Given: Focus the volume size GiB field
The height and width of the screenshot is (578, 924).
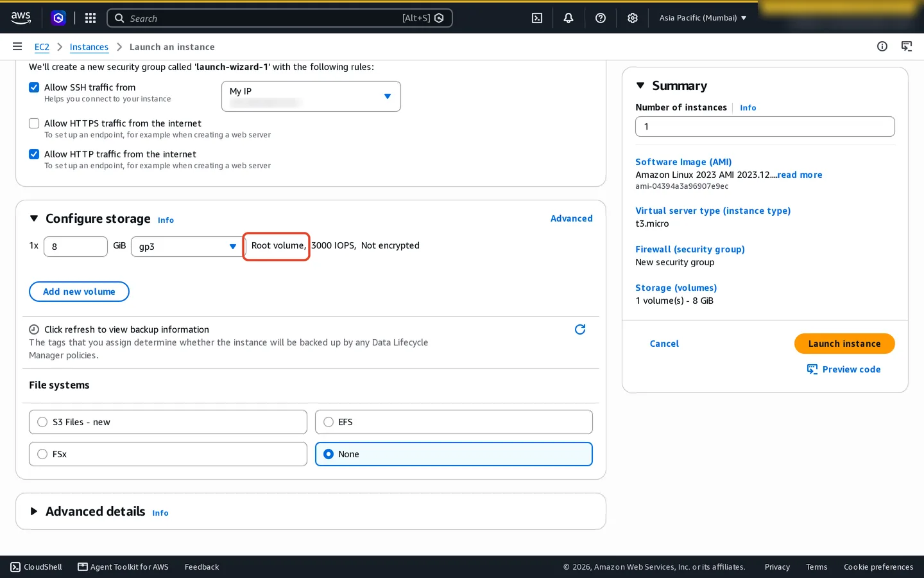Looking at the screenshot, I should click(x=76, y=247).
